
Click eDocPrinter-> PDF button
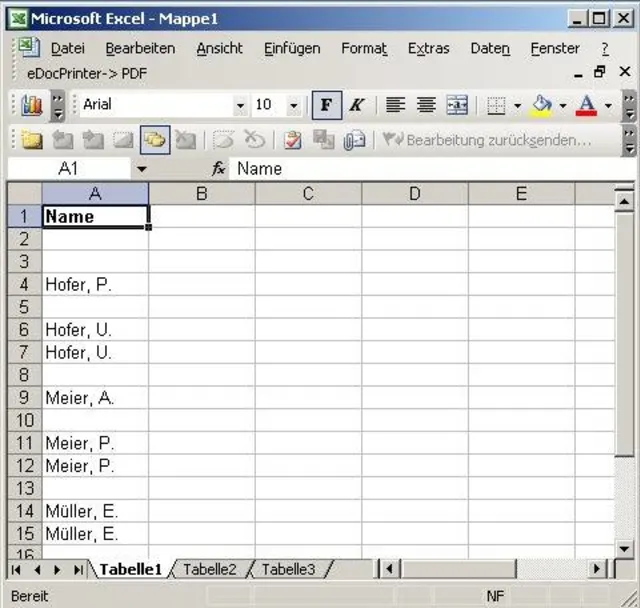87,74
